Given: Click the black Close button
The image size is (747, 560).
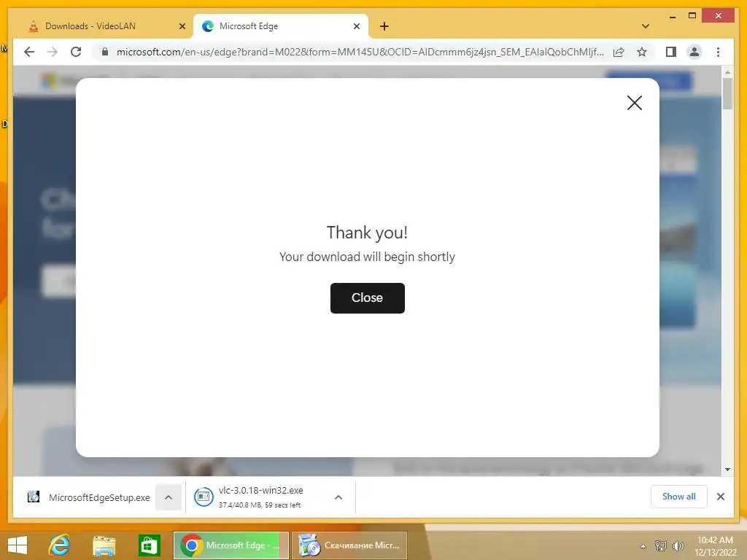Looking at the screenshot, I should 368,298.
